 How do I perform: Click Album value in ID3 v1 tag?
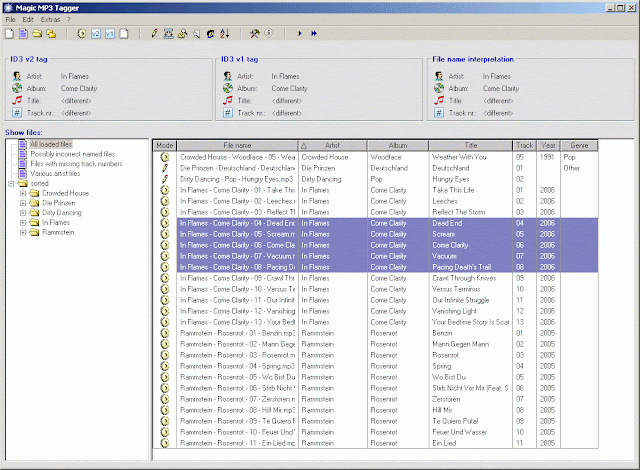click(x=289, y=89)
